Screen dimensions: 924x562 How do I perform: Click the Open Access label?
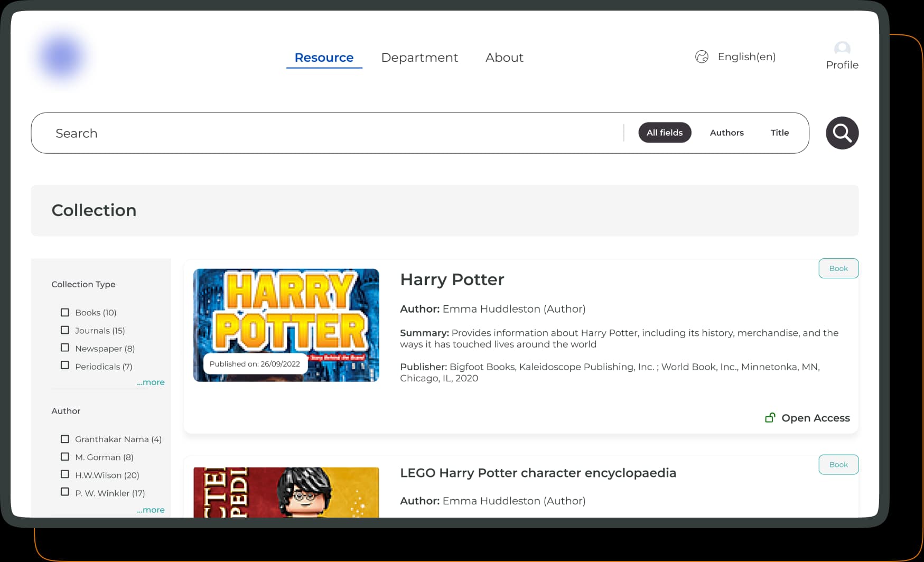pos(816,418)
